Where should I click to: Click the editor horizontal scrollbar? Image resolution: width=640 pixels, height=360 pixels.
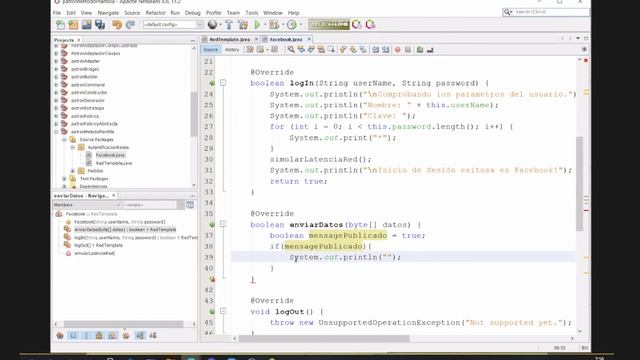tap(324, 338)
